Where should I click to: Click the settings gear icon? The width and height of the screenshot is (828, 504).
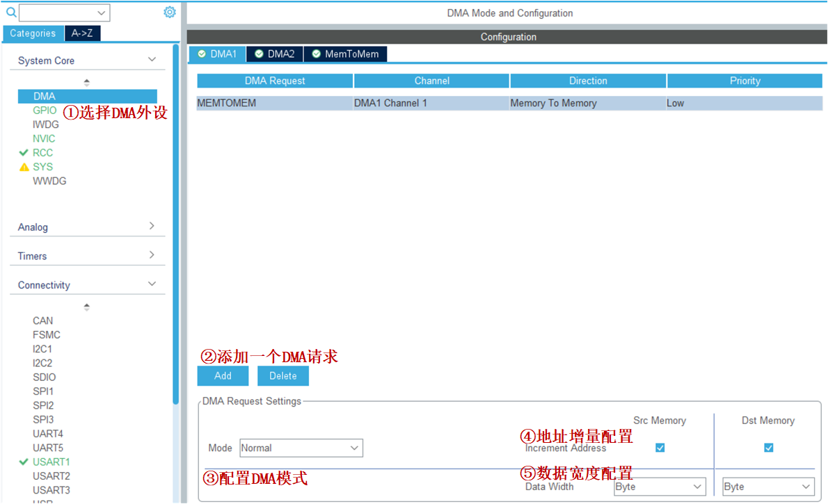pos(169,12)
